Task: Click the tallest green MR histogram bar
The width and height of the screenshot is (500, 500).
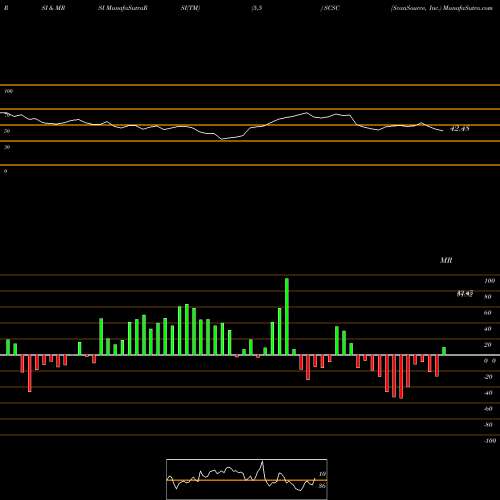Action: [x=287, y=316]
